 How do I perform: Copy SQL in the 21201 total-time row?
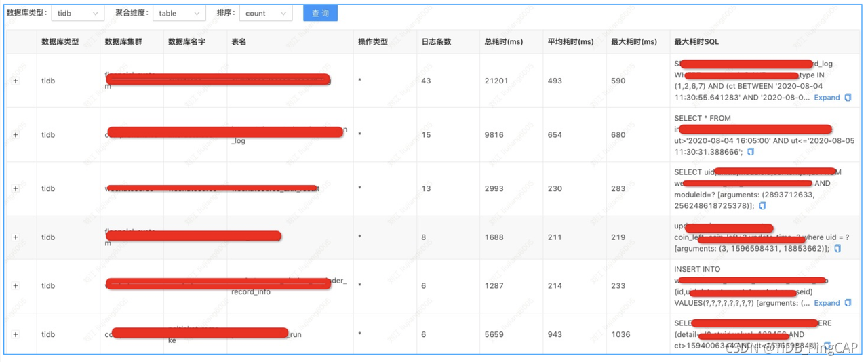(848, 98)
